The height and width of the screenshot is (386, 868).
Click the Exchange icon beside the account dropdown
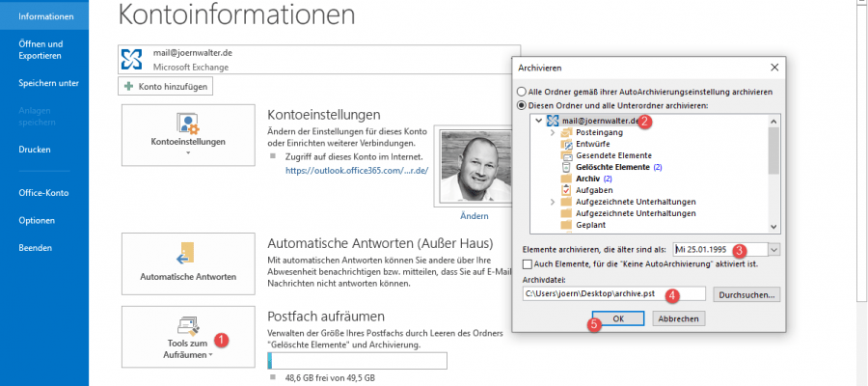[x=133, y=59]
